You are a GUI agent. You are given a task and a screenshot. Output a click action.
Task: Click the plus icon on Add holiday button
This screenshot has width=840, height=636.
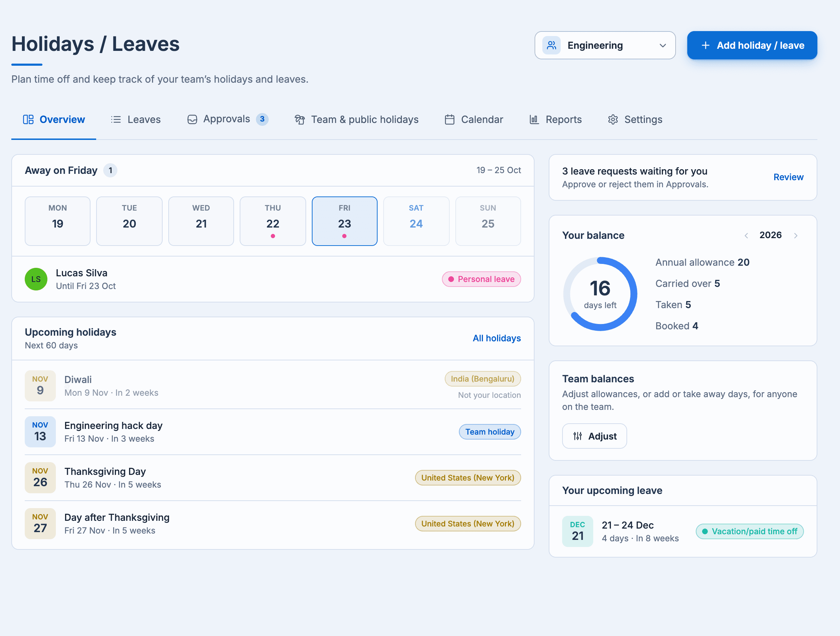pyautogui.click(x=705, y=45)
